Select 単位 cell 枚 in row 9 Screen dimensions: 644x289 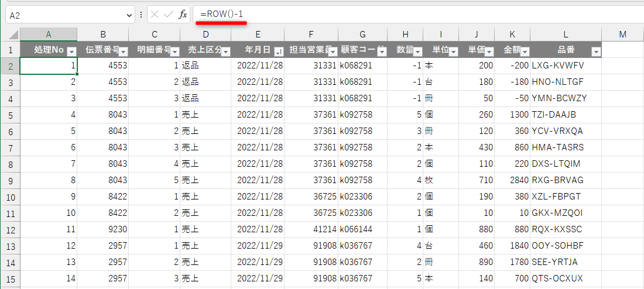pyautogui.click(x=441, y=181)
